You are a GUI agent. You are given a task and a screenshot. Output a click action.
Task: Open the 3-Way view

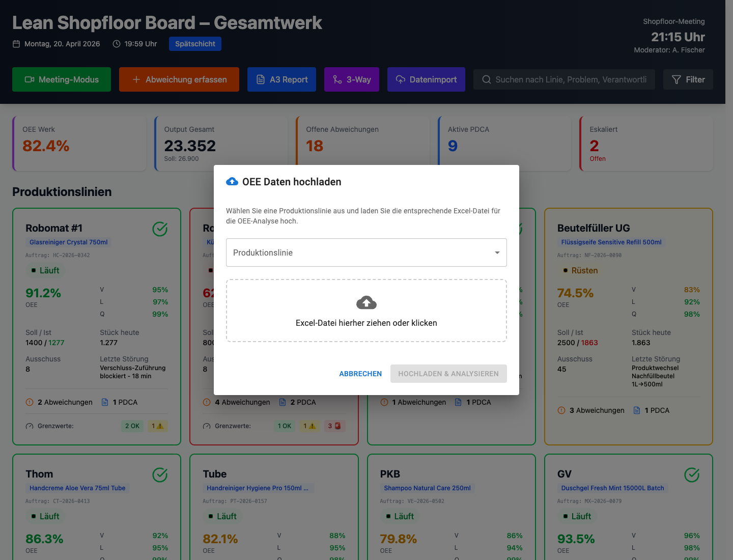click(351, 79)
